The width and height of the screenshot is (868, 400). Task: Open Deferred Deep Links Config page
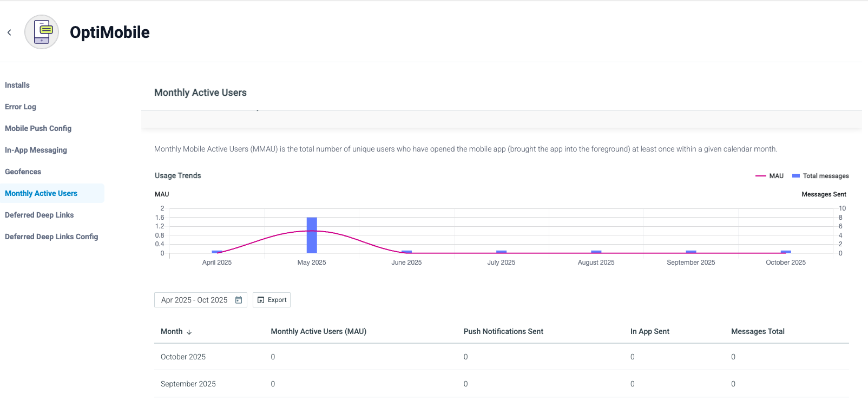tap(51, 237)
